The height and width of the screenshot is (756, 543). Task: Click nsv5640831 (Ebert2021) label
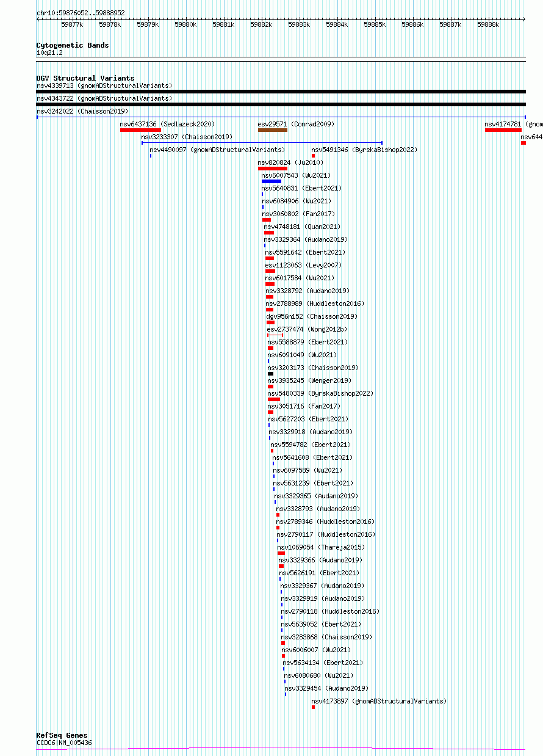(x=301, y=188)
